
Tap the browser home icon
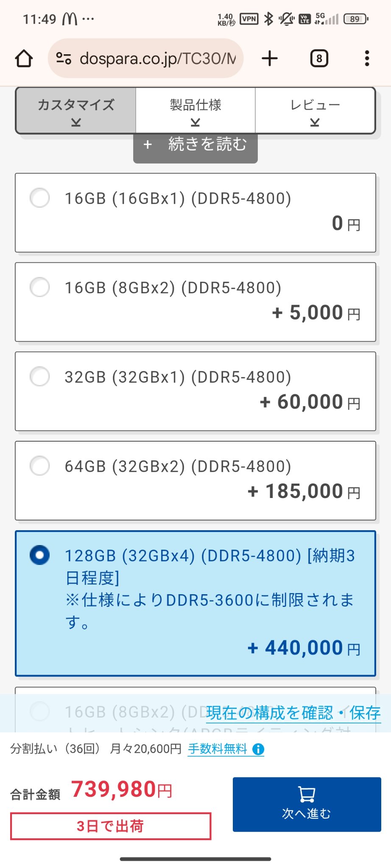(x=24, y=58)
